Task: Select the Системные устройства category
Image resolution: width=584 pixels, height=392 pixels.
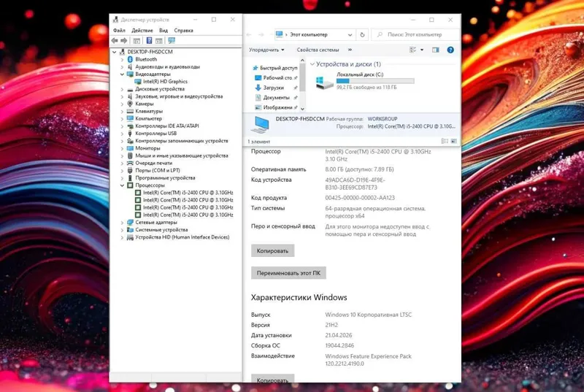Action: coord(161,230)
